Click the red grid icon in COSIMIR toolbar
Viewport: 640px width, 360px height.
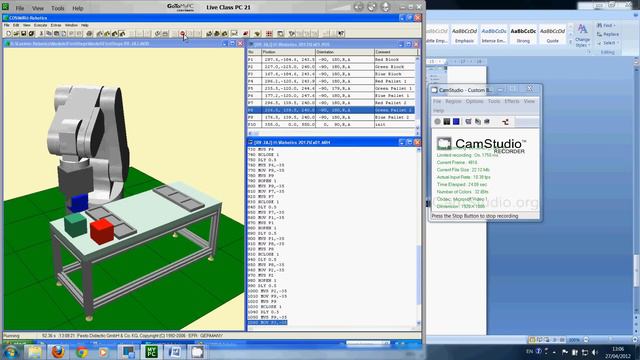pos(269,33)
